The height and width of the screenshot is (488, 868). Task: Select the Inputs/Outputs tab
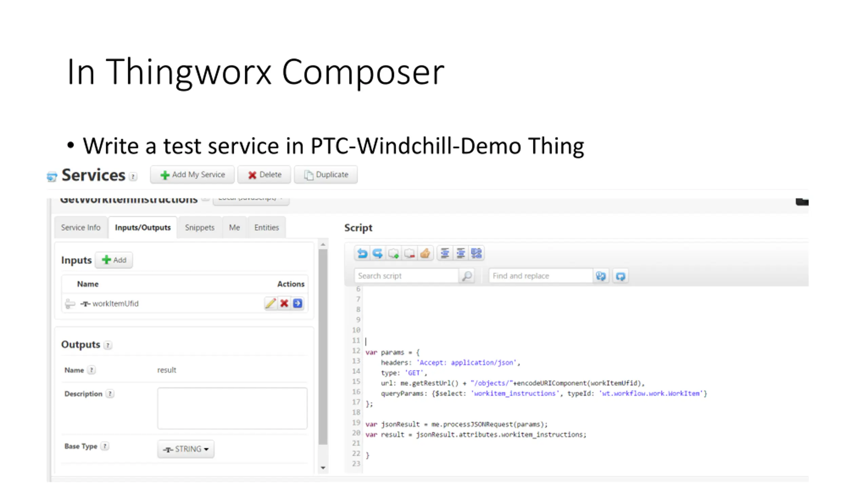click(x=143, y=227)
